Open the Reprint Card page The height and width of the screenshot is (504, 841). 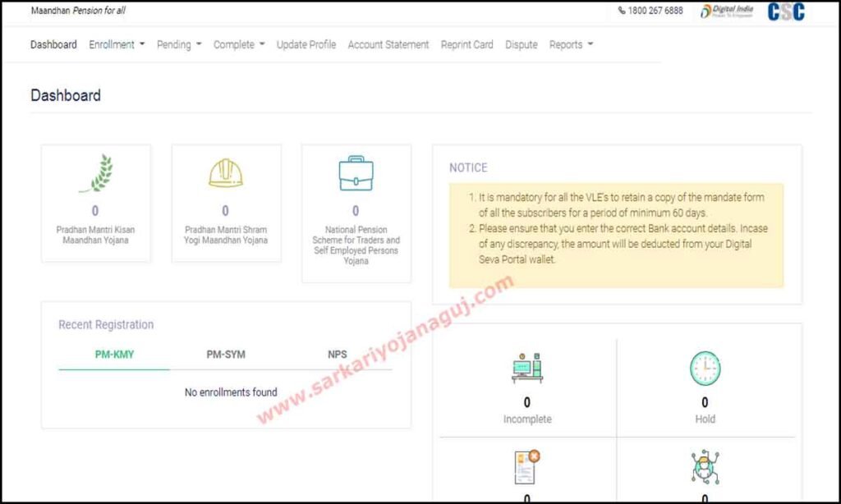coord(467,44)
